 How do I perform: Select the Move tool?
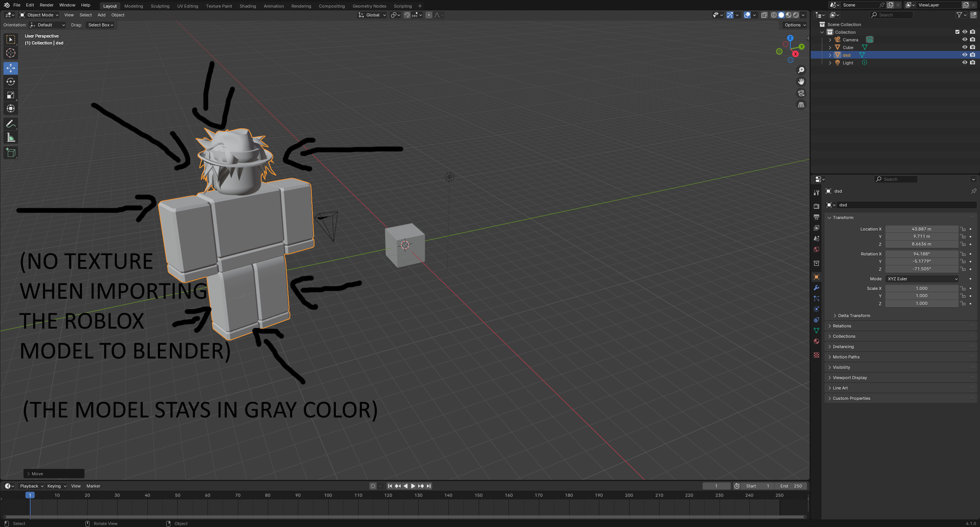pyautogui.click(x=11, y=68)
